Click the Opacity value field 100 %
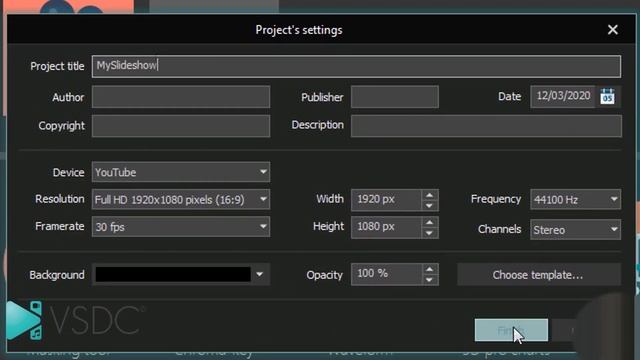 coord(386,274)
